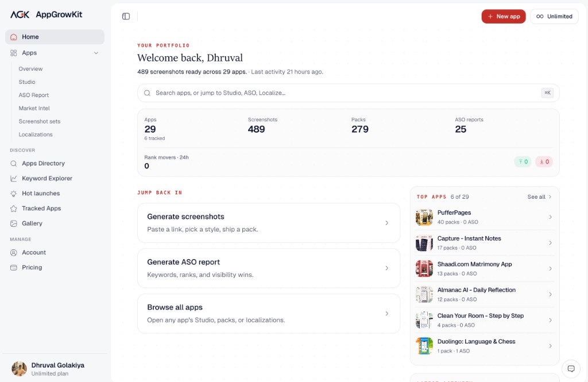588x382 pixels.
Task: Collapse the Apps submenu chevron
Action: click(x=96, y=53)
